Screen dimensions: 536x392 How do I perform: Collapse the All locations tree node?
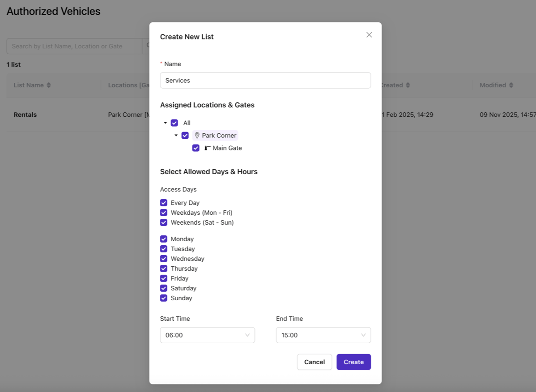click(165, 123)
